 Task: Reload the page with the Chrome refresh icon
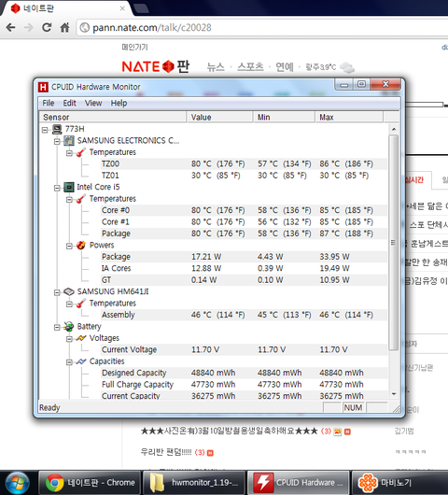click(47, 28)
